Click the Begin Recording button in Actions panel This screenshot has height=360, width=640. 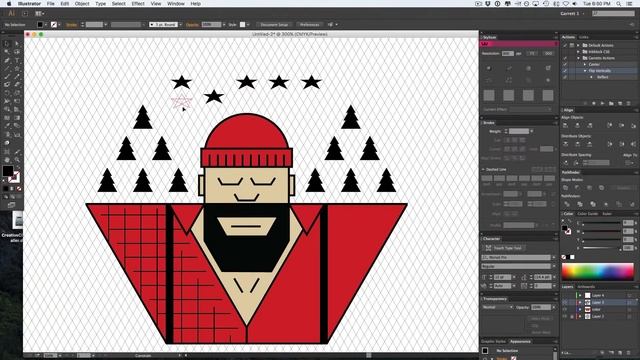click(594, 103)
